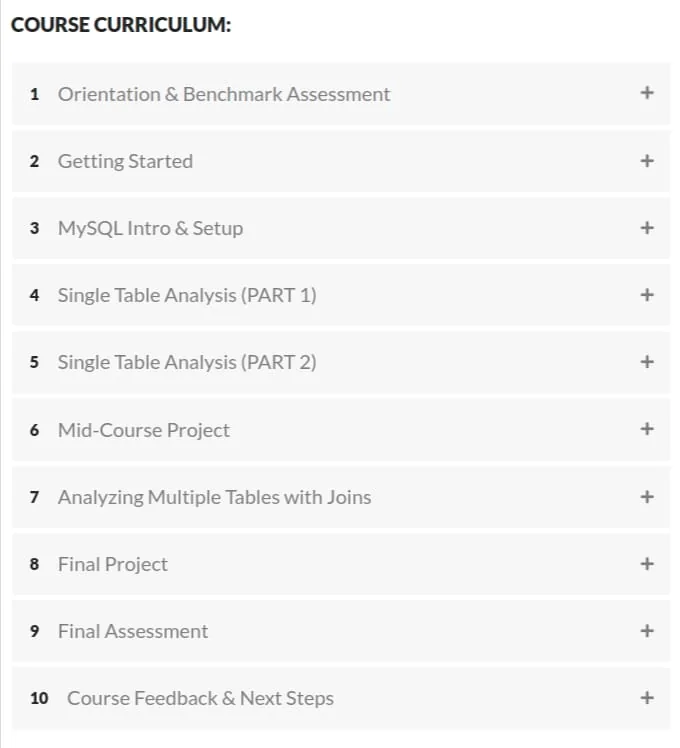Screen dimensions: 680x748
Task: Open Single Table Analysis (PART 2) title
Action: [x=187, y=363]
